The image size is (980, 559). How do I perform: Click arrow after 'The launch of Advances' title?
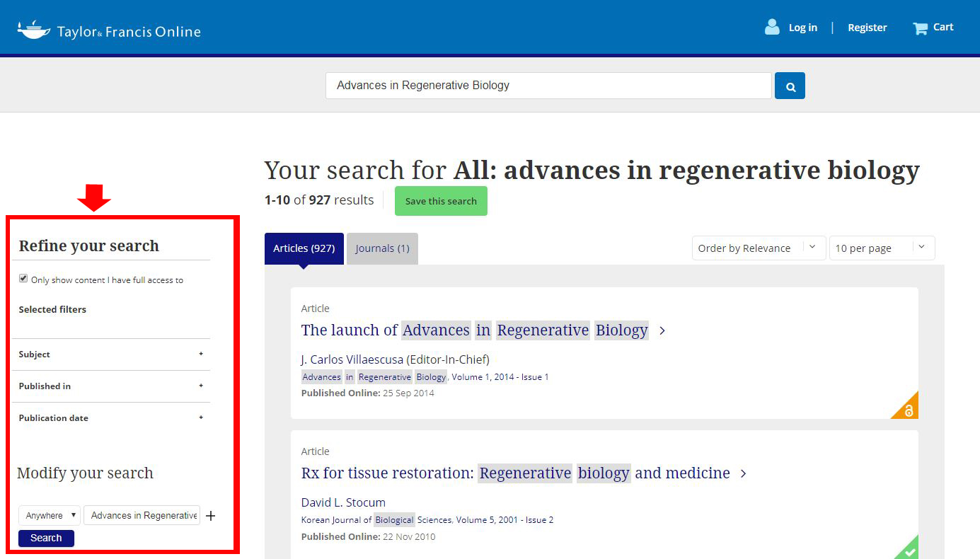coord(662,330)
